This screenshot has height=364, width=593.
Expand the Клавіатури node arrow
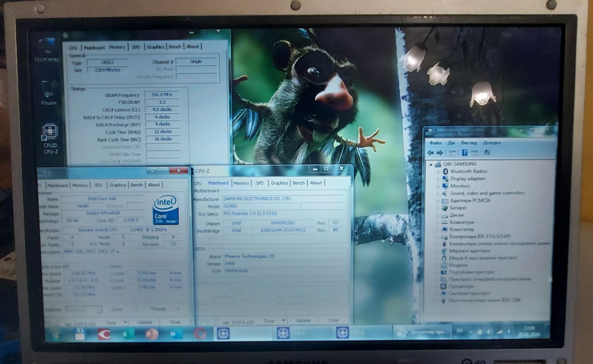pyautogui.click(x=438, y=222)
